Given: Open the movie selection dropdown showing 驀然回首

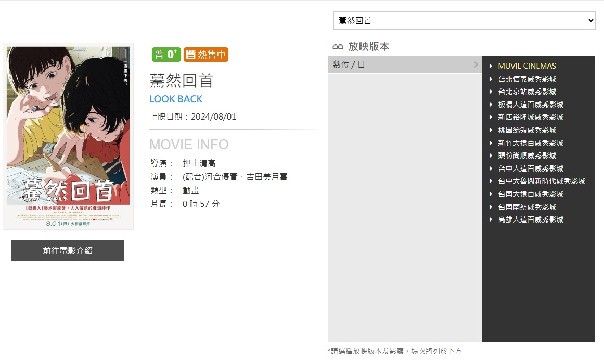Looking at the screenshot, I should tap(464, 20).
